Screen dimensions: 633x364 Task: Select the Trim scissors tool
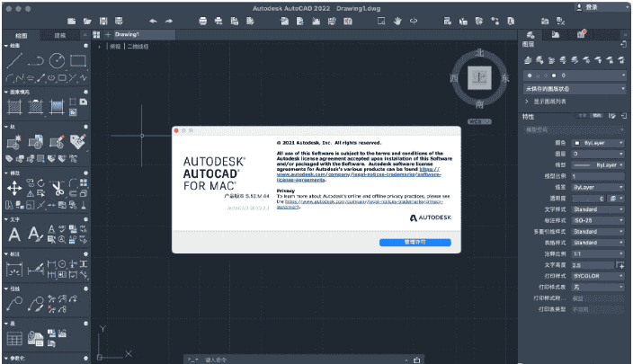click(58, 188)
